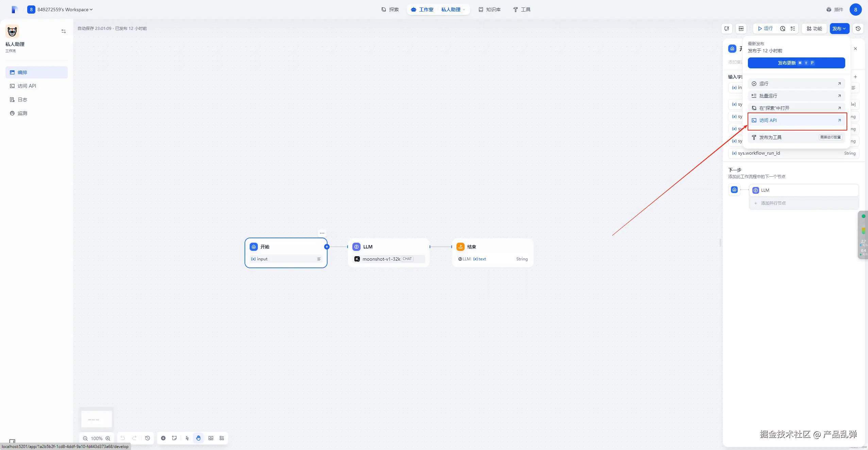The image size is (868, 450).
Task: Toggle hand pan mode
Action: (198, 438)
